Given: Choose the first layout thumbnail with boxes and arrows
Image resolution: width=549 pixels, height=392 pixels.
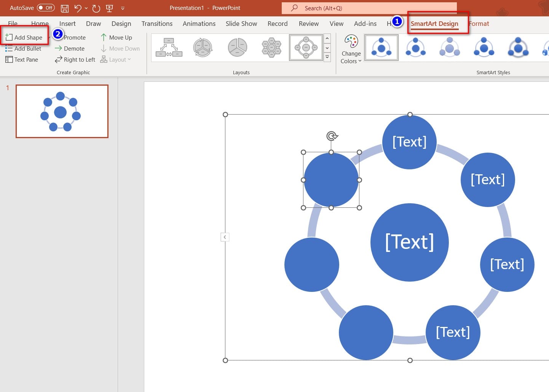Looking at the screenshot, I should point(169,48).
